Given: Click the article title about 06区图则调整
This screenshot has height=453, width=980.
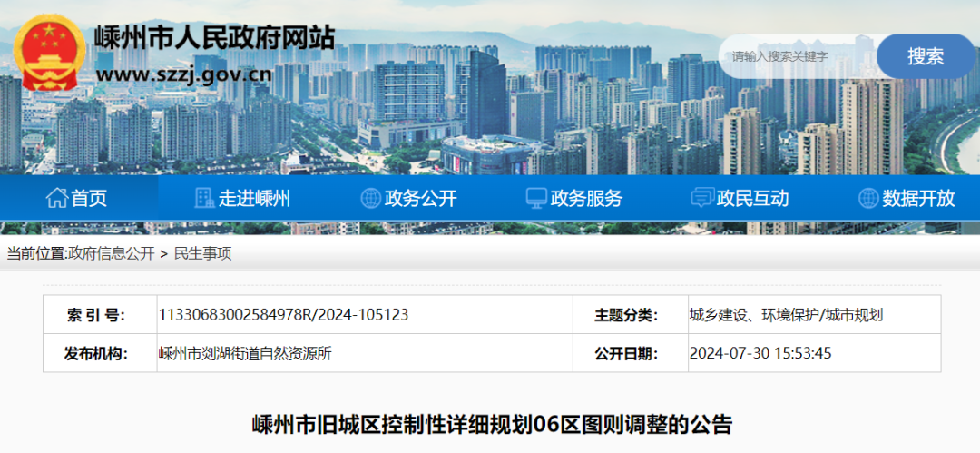Looking at the screenshot, I should click(491, 424).
